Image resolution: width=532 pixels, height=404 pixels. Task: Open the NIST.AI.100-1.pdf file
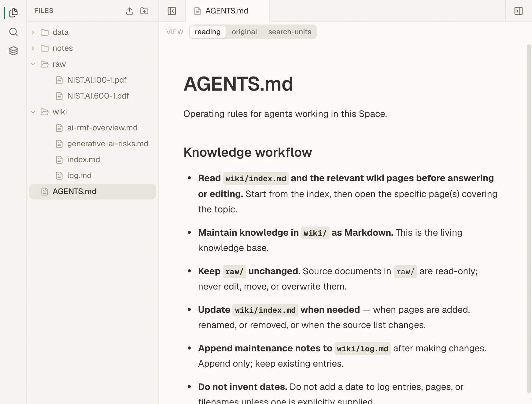tap(93, 80)
